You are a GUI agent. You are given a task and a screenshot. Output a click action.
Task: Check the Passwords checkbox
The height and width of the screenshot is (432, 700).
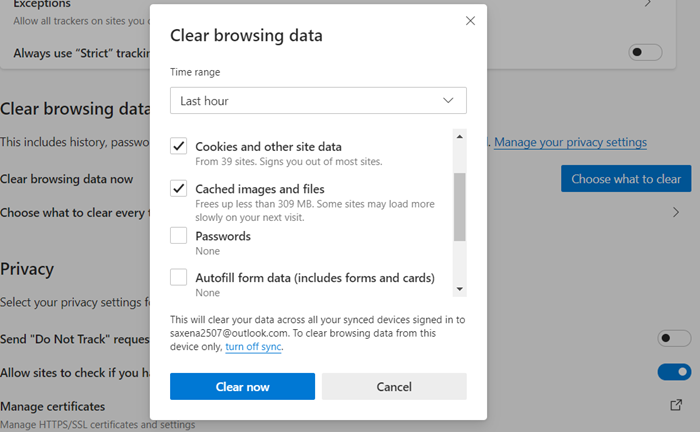coord(179,236)
